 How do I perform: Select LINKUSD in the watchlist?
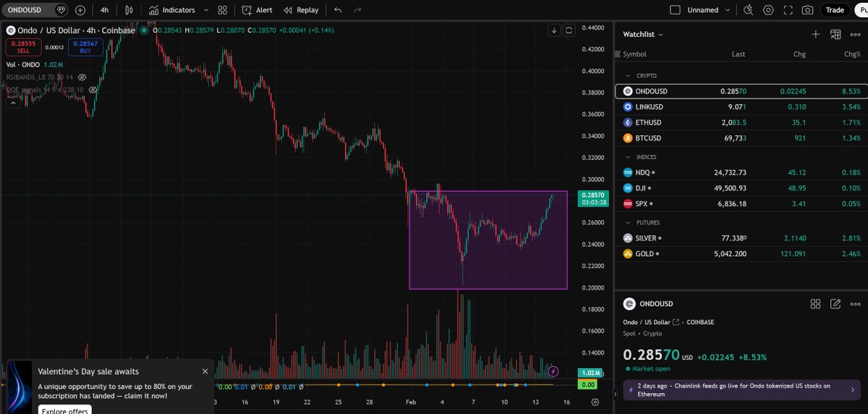coord(741,107)
